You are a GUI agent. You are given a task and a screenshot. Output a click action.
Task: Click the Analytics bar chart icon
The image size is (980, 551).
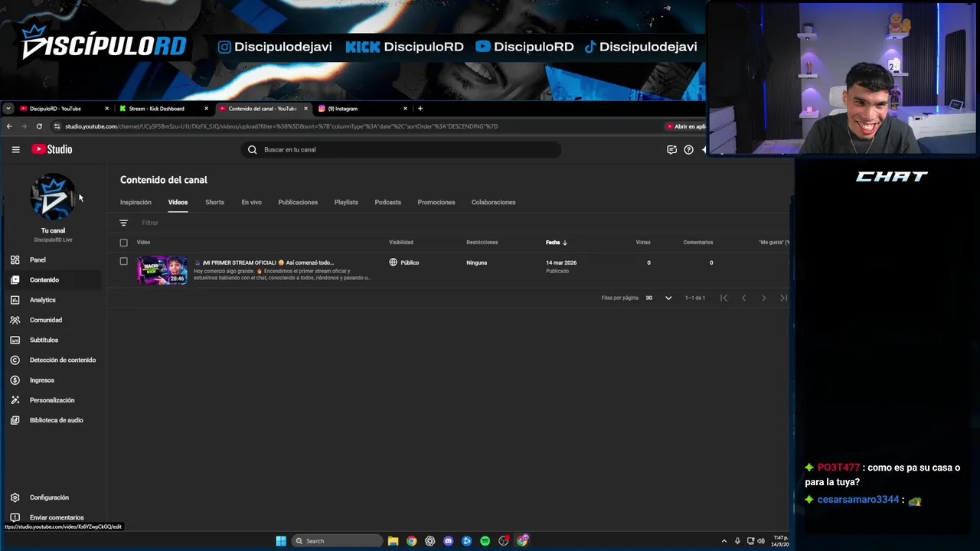(15, 299)
